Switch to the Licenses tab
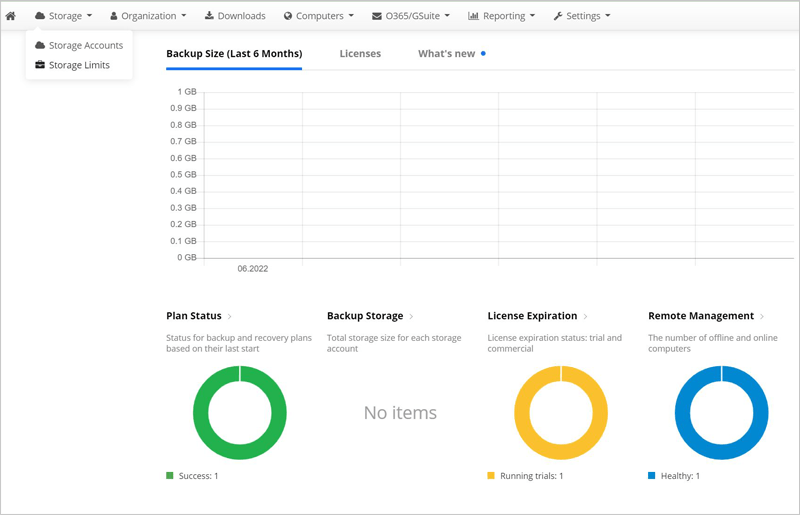This screenshot has width=800, height=515. pyautogui.click(x=360, y=54)
